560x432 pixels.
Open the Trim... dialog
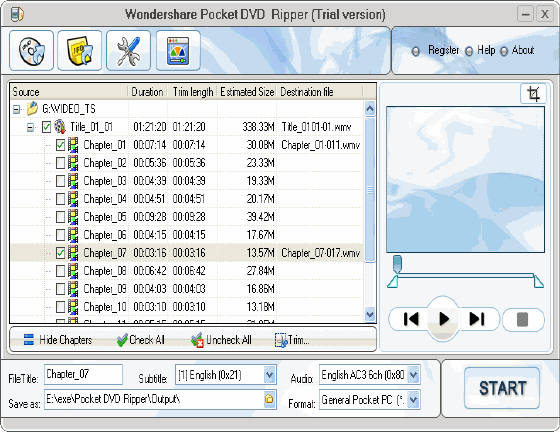pos(292,340)
